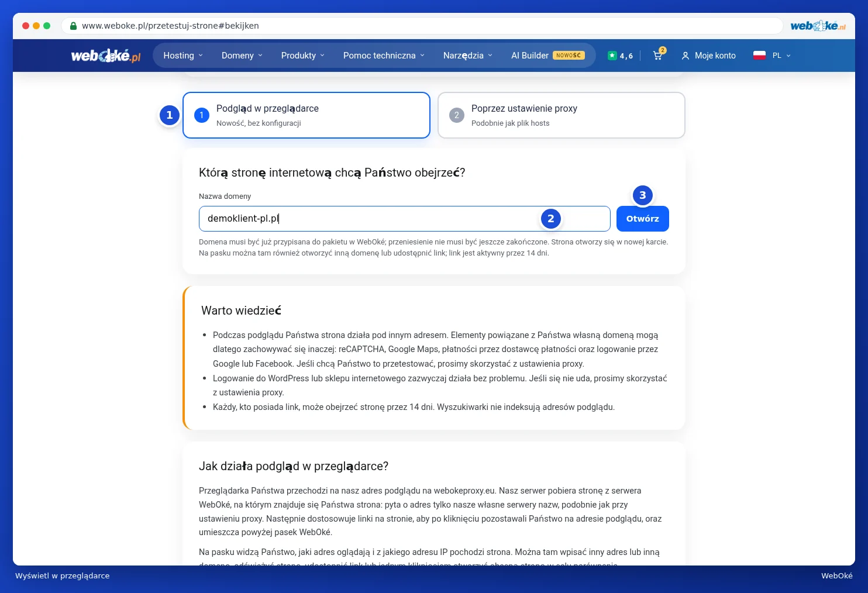The image size is (868, 593).
Task: Expand the Hosting menu
Action: (x=183, y=56)
